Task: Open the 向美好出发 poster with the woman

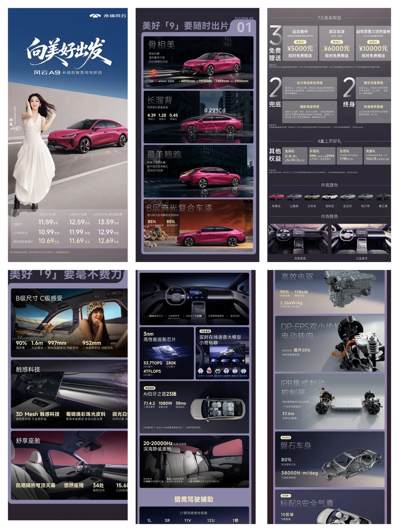Action: 68,135
